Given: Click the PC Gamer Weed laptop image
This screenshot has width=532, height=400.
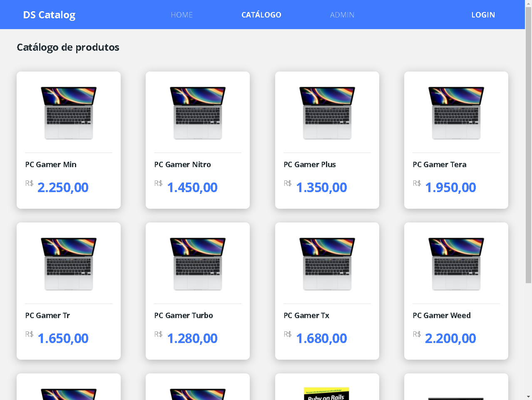Looking at the screenshot, I should click(x=456, y=263).
